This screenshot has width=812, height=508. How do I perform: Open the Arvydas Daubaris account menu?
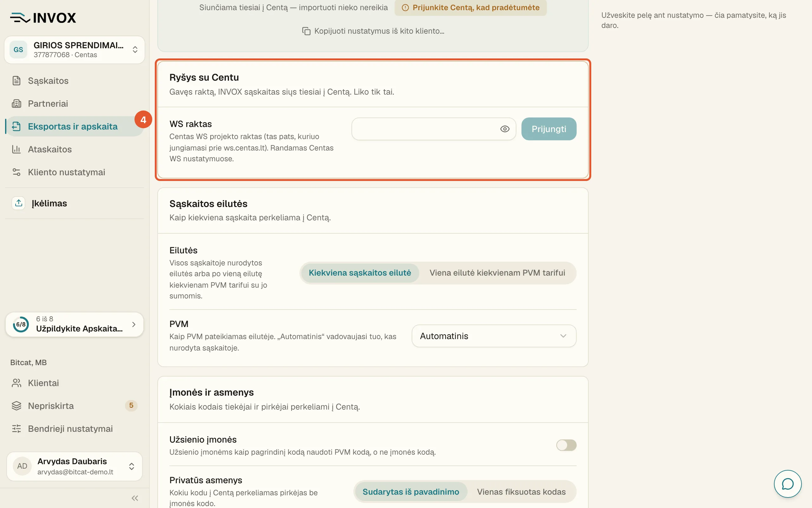tap(75, 466)
